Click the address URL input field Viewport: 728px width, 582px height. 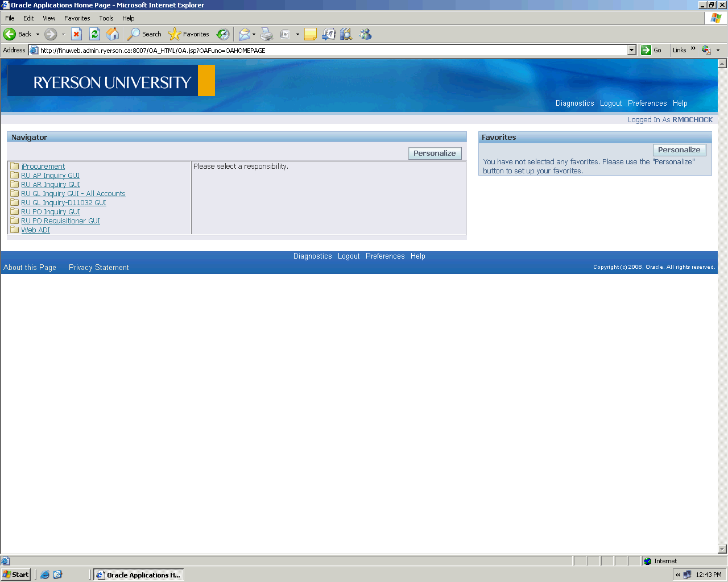[330, 50]
